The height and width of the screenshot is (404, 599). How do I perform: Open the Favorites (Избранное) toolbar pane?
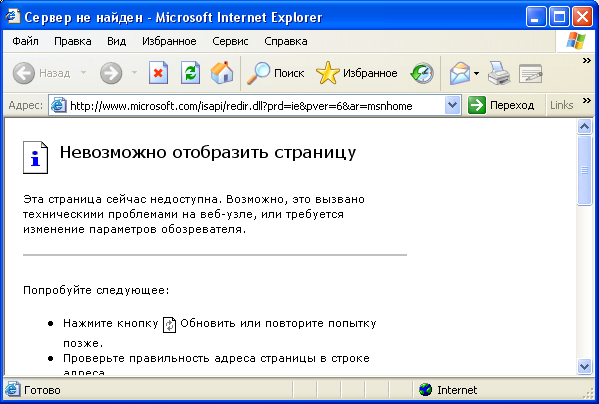point(357,73)
